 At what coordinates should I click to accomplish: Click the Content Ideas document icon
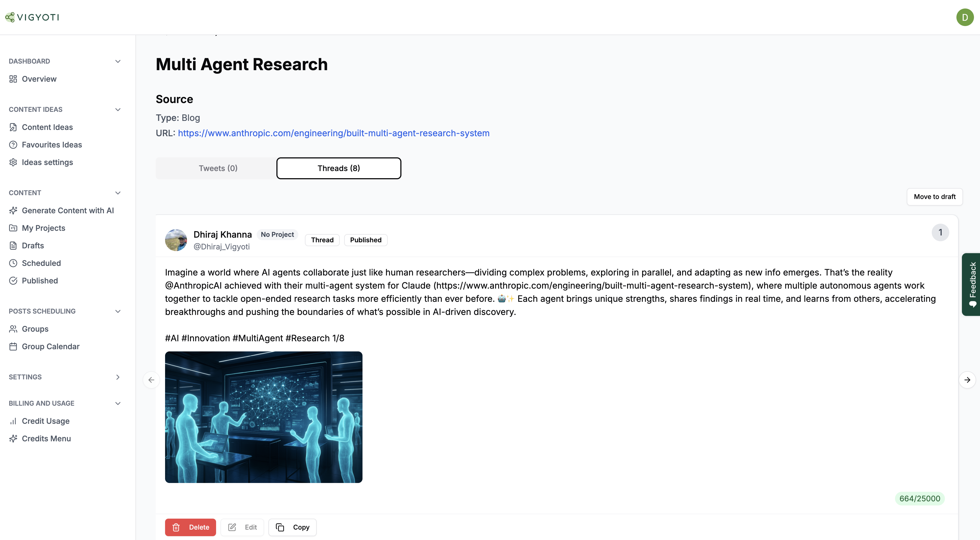(x=13, y=127)
